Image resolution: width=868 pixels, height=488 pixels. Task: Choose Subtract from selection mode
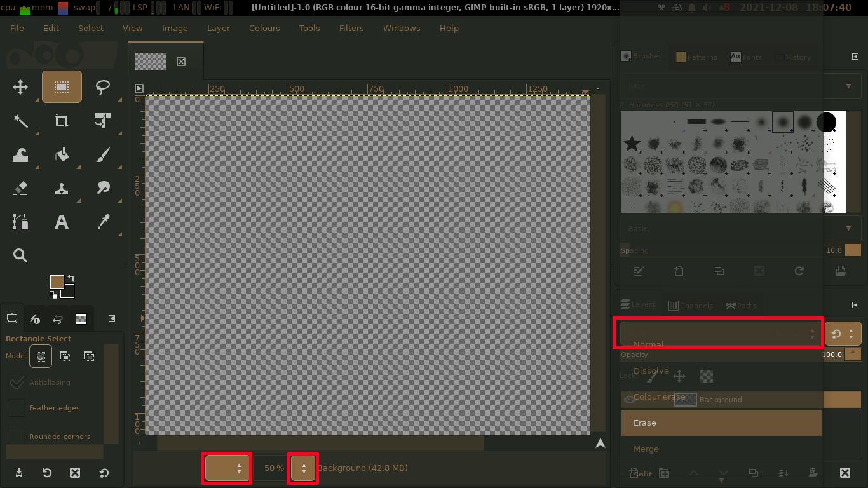pos(88,356)
